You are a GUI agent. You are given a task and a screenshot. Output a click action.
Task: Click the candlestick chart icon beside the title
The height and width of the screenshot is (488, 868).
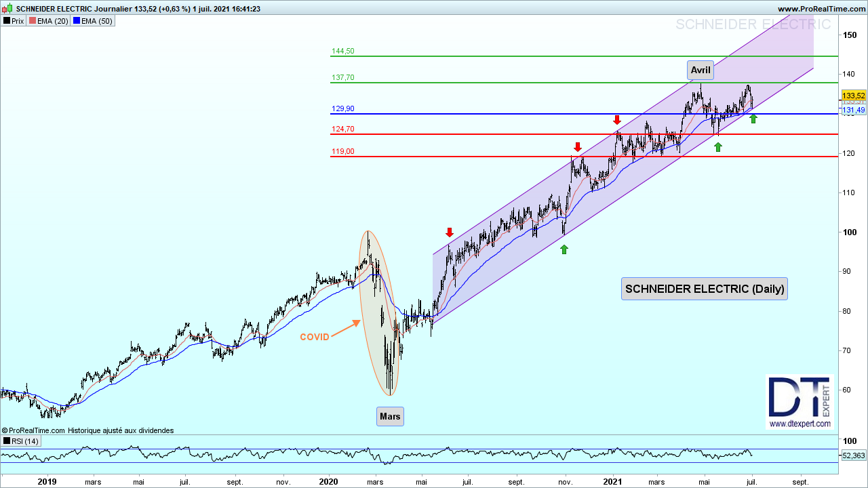tap(7, 9)
